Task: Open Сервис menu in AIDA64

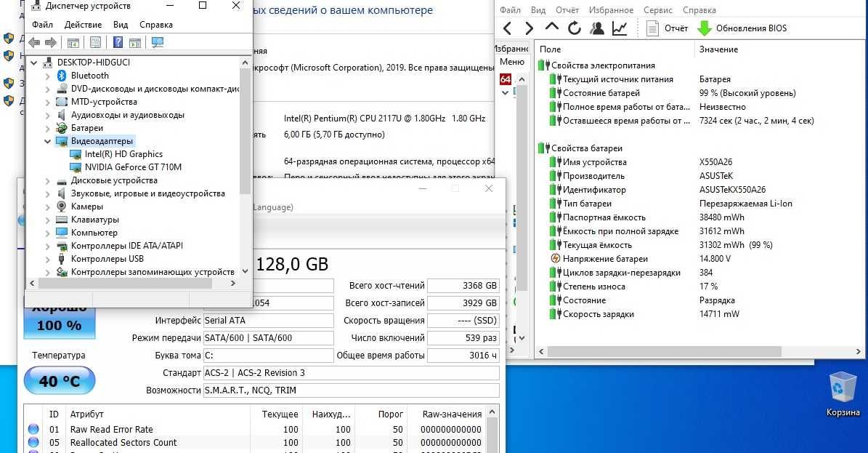Action: (658, 10)
